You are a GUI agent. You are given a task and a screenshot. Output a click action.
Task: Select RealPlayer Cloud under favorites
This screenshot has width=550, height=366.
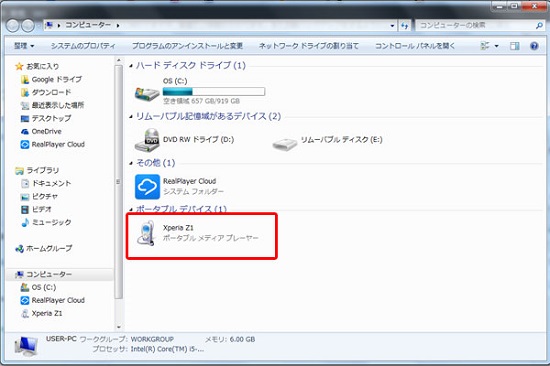pos(53,144)
